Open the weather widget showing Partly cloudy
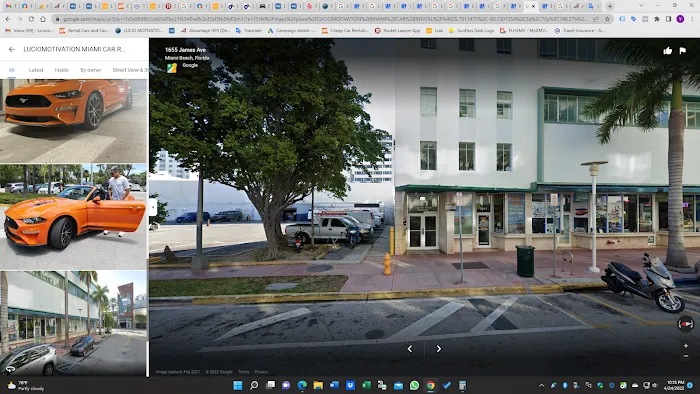This screenshot has width=700, height=394. pyautogui.click(x=26, y=386)
